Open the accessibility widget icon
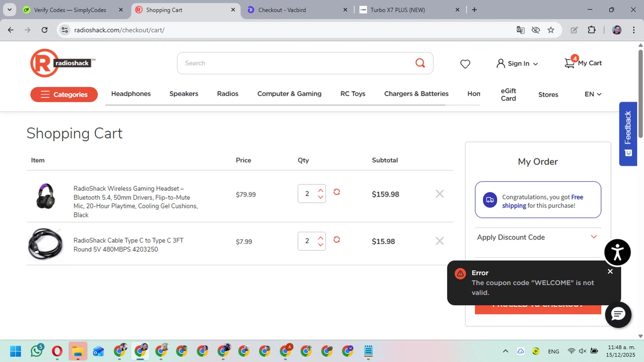 [x=617, y=252]
